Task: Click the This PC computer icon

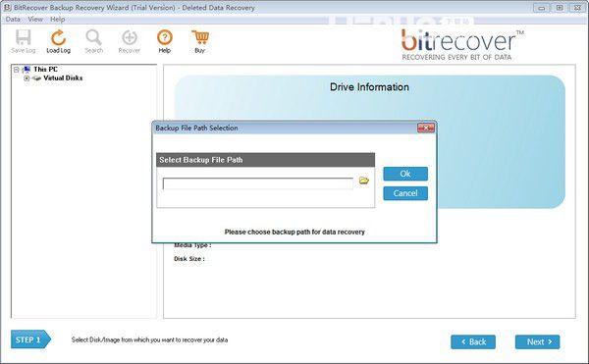Action: tap(27, 69)
